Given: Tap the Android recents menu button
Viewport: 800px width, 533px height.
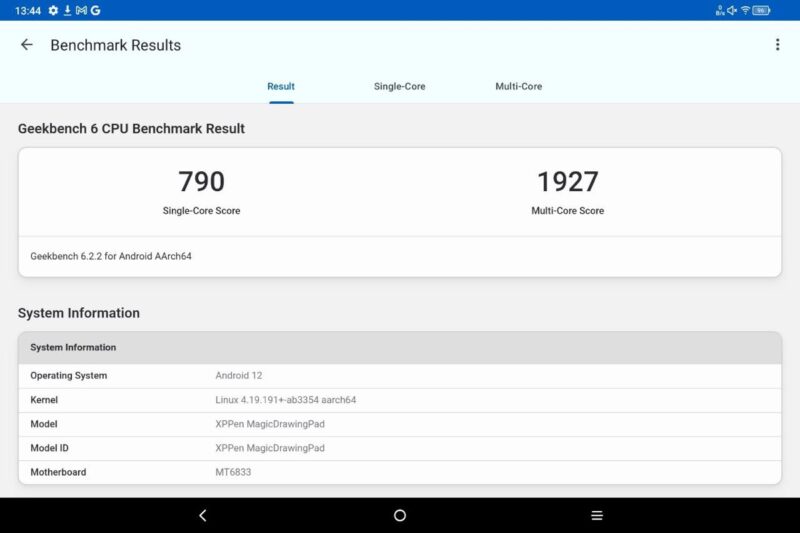Looking at the screenshot, I should pyautogui.click(x=597, y=516).
